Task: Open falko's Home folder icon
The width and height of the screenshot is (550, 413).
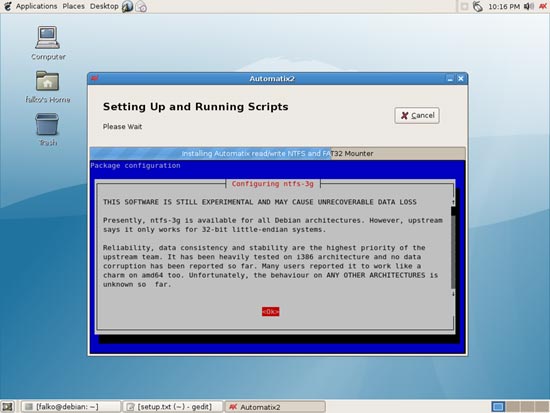Action: coord(48,87)
